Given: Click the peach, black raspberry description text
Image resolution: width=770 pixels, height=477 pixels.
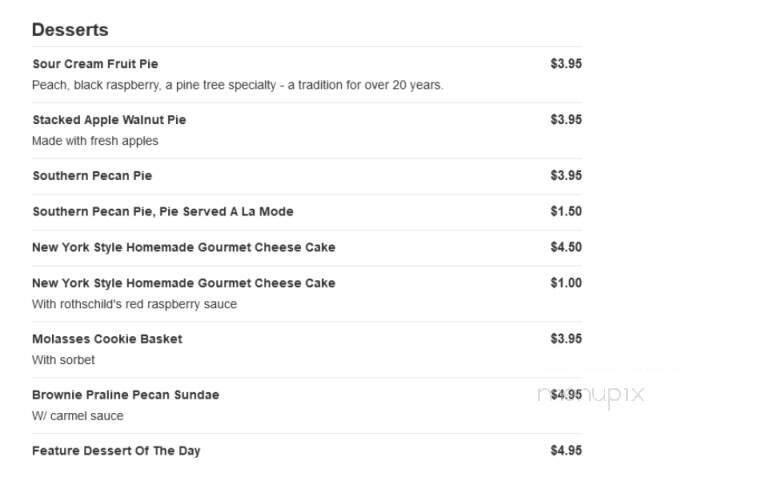Looking at the screenshot, I should [238, 85].
